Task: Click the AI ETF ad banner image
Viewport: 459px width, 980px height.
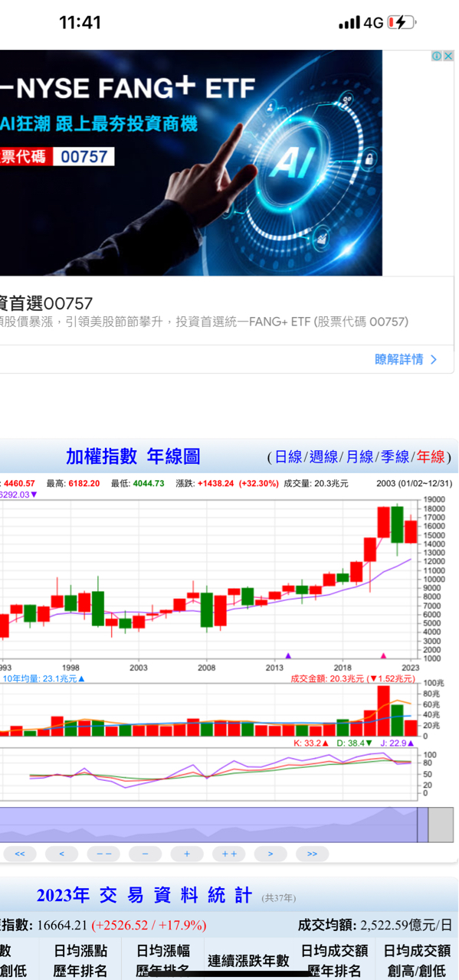Action: pos(191,163)
